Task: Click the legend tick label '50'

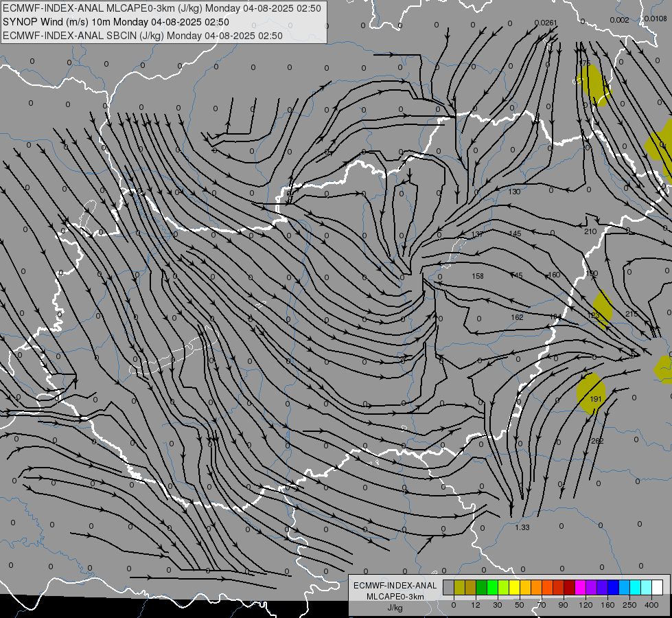Action: pyautogui.click(x=520, y=605)
